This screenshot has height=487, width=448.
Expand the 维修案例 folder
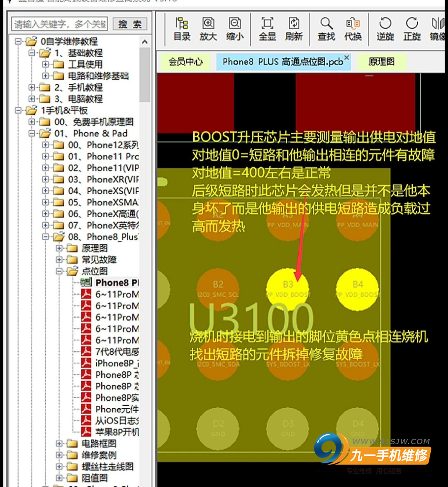[59, 455]
